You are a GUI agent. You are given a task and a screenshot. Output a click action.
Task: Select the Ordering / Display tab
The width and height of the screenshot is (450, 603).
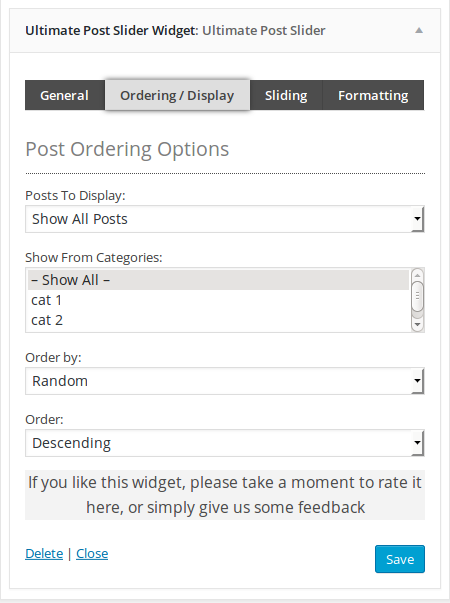tap(177, 95)
